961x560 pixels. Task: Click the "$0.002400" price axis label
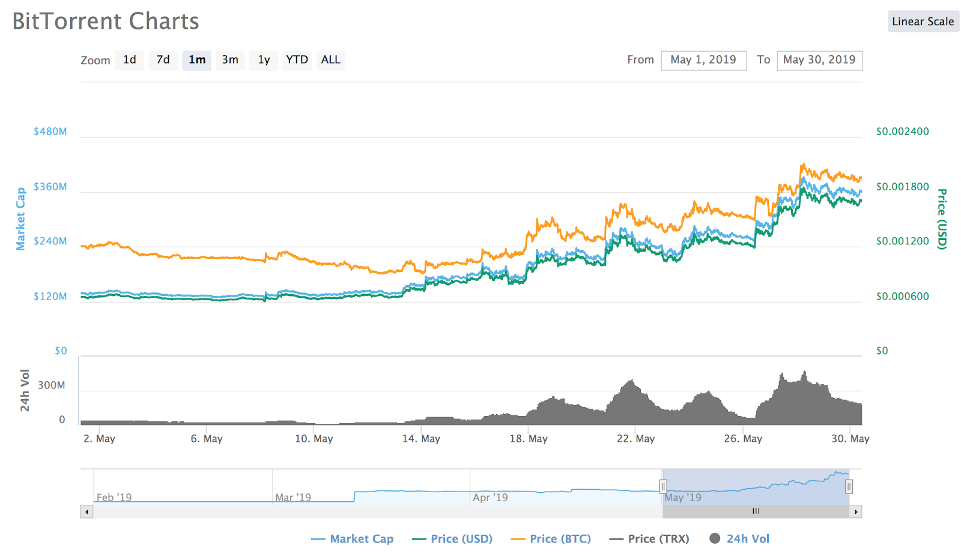click(x=903, y=131)
